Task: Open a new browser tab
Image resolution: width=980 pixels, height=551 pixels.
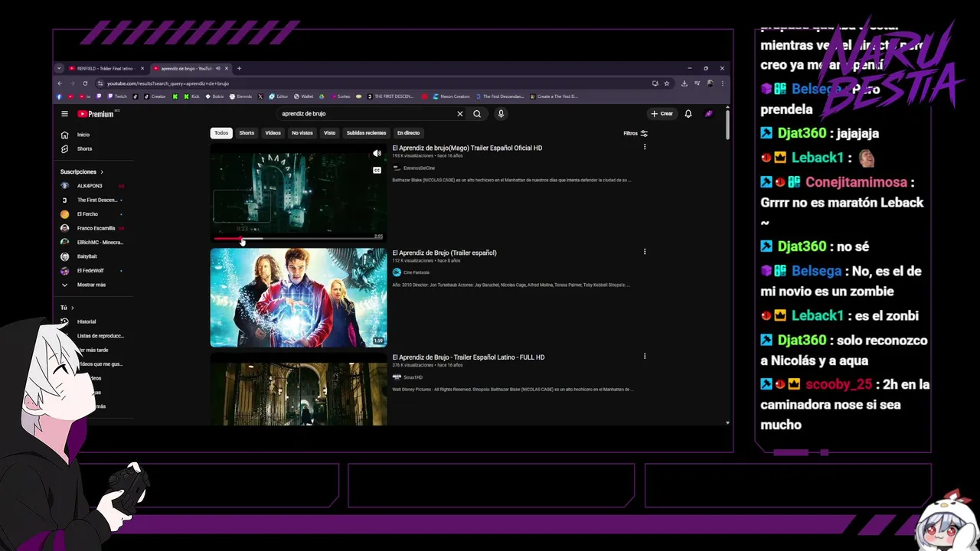Action: coord(239,68)
